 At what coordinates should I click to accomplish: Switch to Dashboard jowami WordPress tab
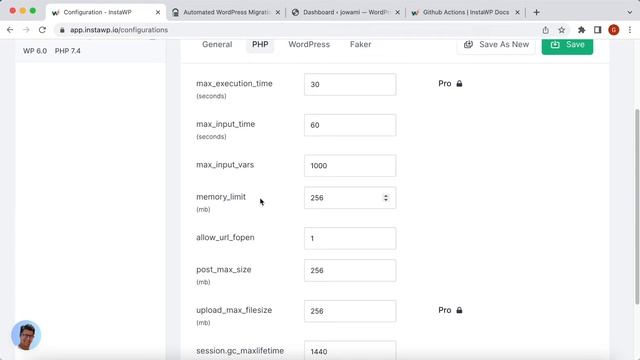pyautogui.click(x=346, y=12)
